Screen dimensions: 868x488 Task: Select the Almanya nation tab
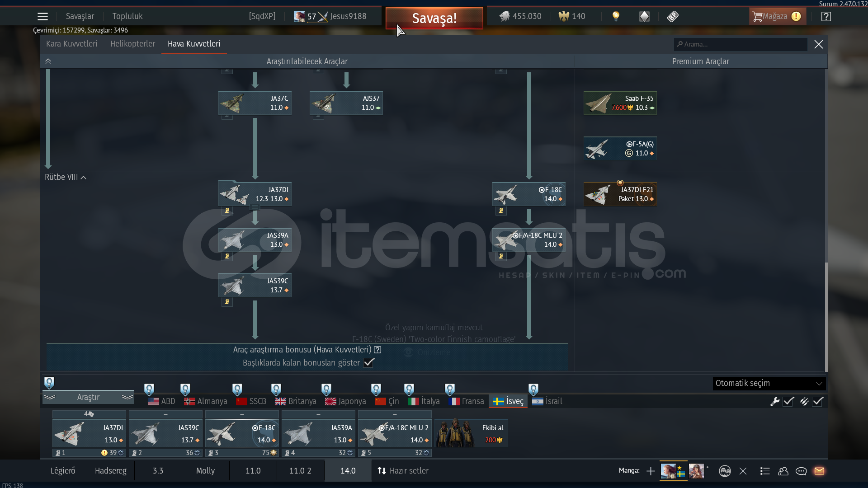point(206,401)
